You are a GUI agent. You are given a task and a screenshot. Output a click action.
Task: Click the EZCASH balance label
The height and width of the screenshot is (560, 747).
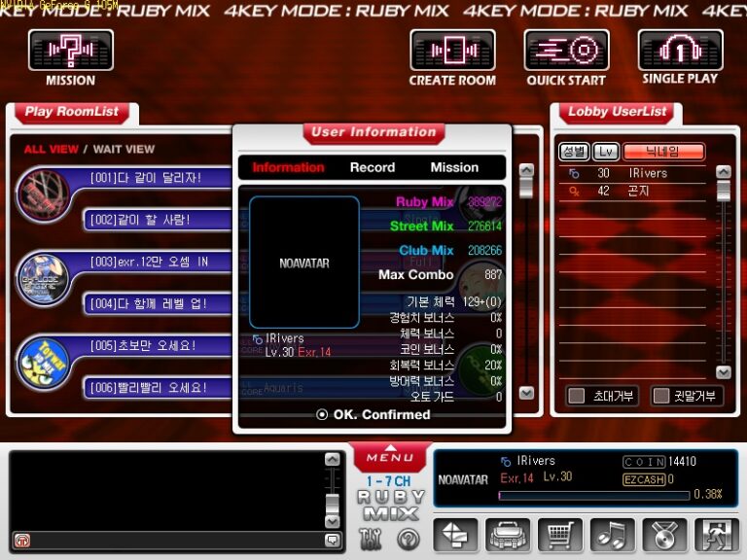(x=644, y=479)
